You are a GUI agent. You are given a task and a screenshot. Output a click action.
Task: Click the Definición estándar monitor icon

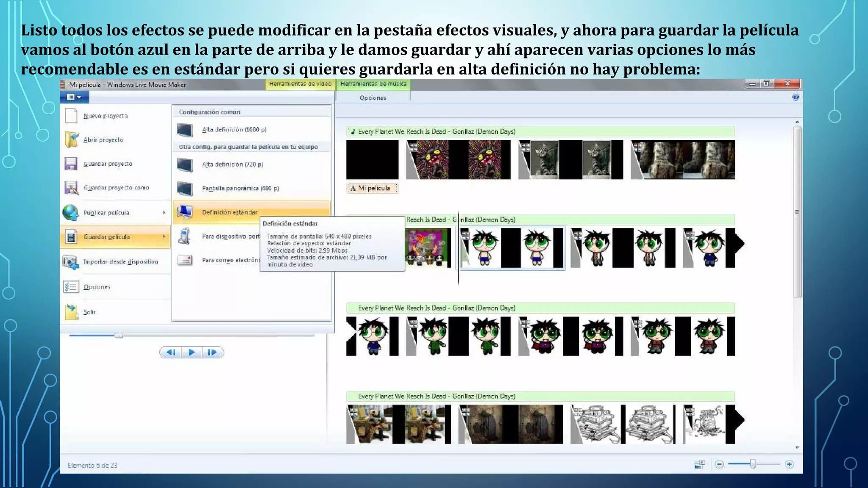click(x=185, y=212)
